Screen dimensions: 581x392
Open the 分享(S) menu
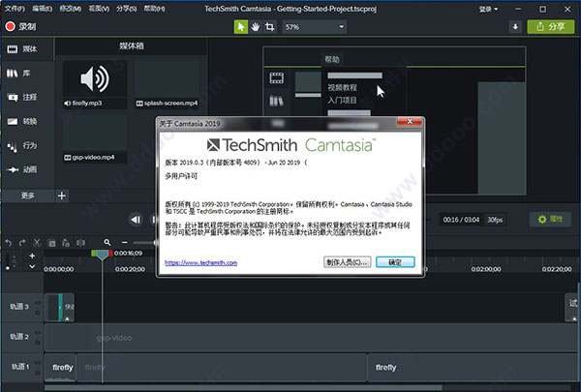click(x=126, y=9)
